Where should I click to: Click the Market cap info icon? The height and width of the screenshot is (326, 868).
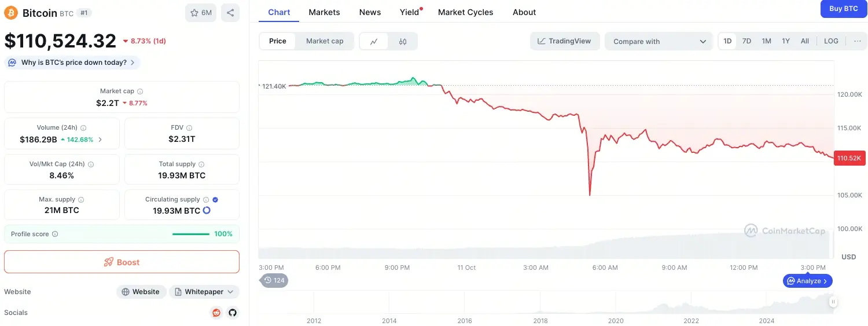(x=140, y=91)
